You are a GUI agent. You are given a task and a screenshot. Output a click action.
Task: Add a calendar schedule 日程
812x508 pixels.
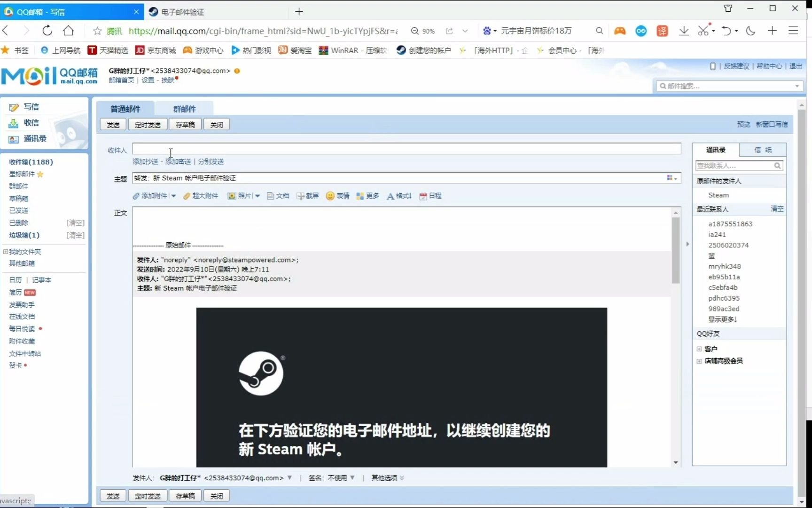pos(430,196)
